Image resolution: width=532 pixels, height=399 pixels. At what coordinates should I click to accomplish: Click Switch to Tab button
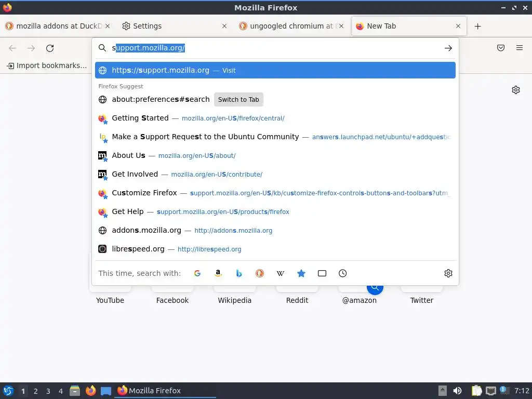[x=238, y=99]
